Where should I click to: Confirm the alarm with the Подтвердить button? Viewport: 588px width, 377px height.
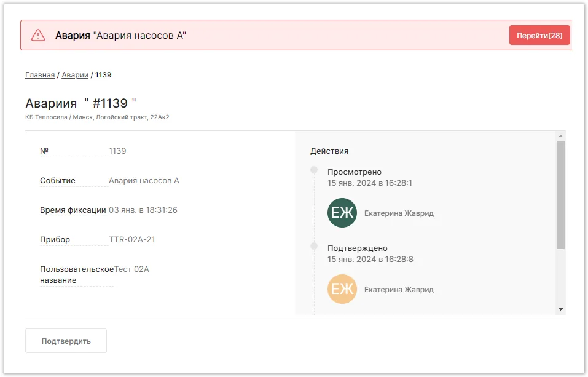[x=66, y=341]
